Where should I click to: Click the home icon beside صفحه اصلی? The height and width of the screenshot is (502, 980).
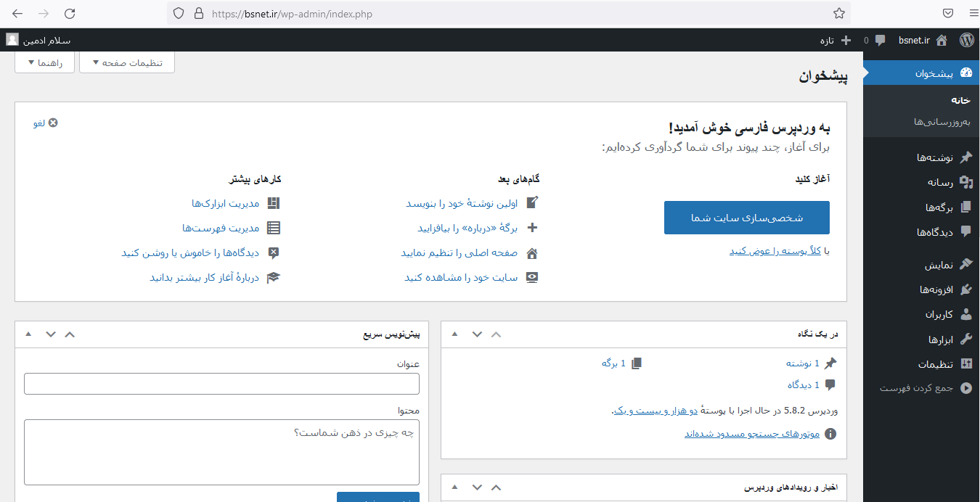[532, 252]
